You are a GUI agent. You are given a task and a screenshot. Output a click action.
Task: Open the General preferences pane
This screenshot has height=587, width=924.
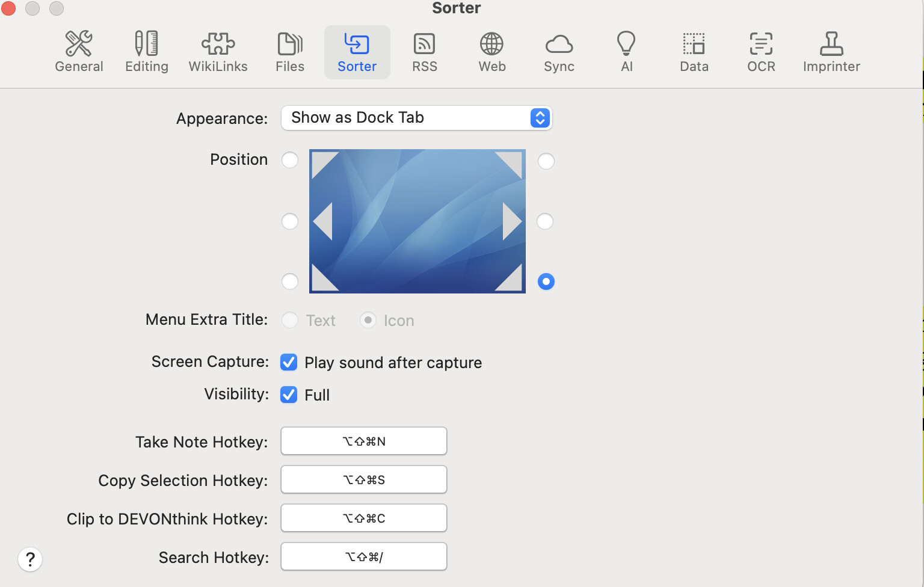(79, 52)
